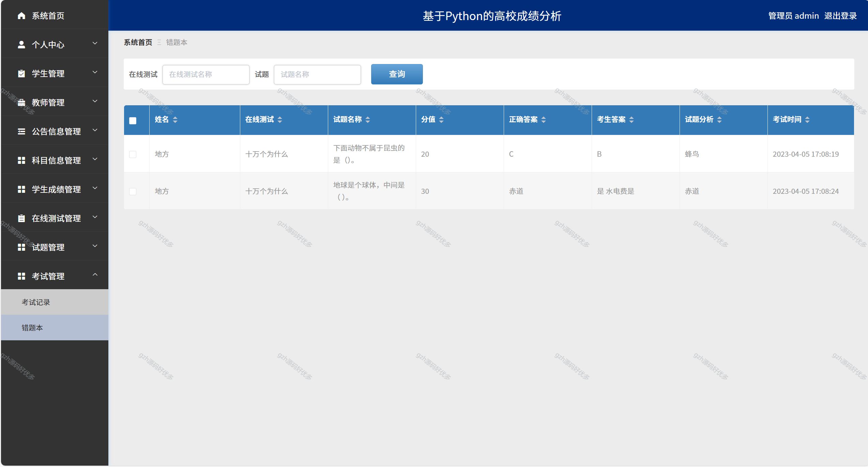868x467 pixels.
Task: Focus the 在线测试名称 input field
Action: pos(206,74)
